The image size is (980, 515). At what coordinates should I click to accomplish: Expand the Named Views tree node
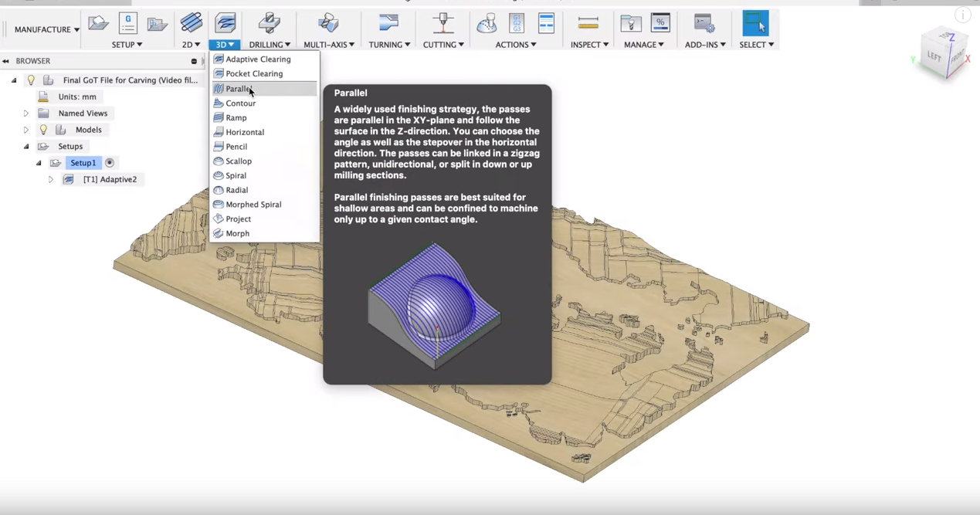tap(26, 114)
